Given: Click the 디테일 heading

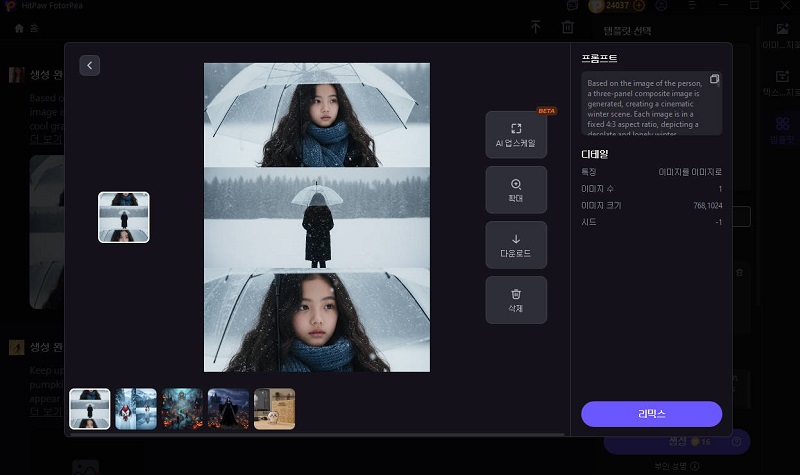Looking at the screenshot, I should [x=595, y=154].
